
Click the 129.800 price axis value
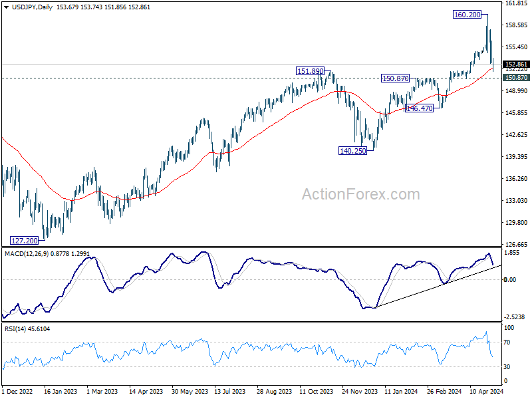point(517,222)
